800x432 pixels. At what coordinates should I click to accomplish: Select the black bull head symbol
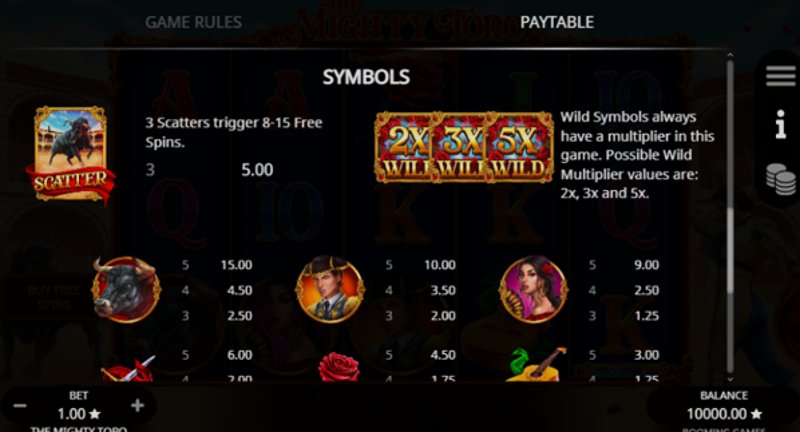pos(126,289)
